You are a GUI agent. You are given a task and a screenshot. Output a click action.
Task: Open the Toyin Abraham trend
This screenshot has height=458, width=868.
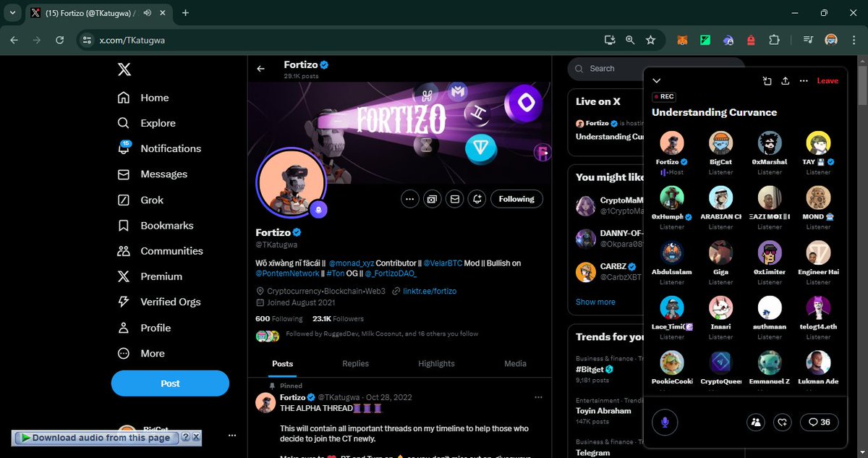coord(608,410)
